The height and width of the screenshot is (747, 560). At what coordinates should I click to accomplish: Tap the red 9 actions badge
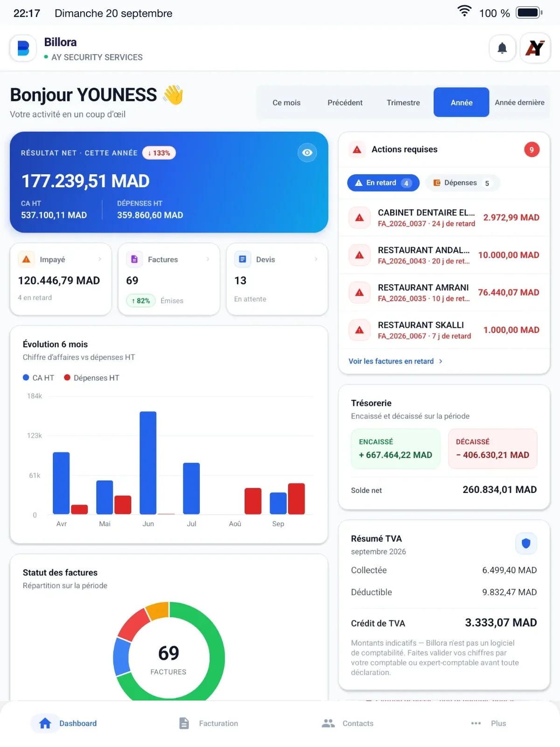(x=532, y=149)
